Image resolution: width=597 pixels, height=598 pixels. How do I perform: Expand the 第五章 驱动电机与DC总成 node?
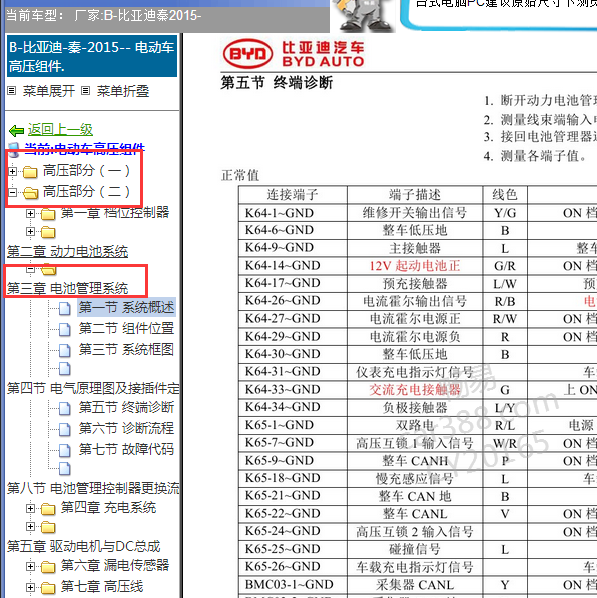pos(30,527)
